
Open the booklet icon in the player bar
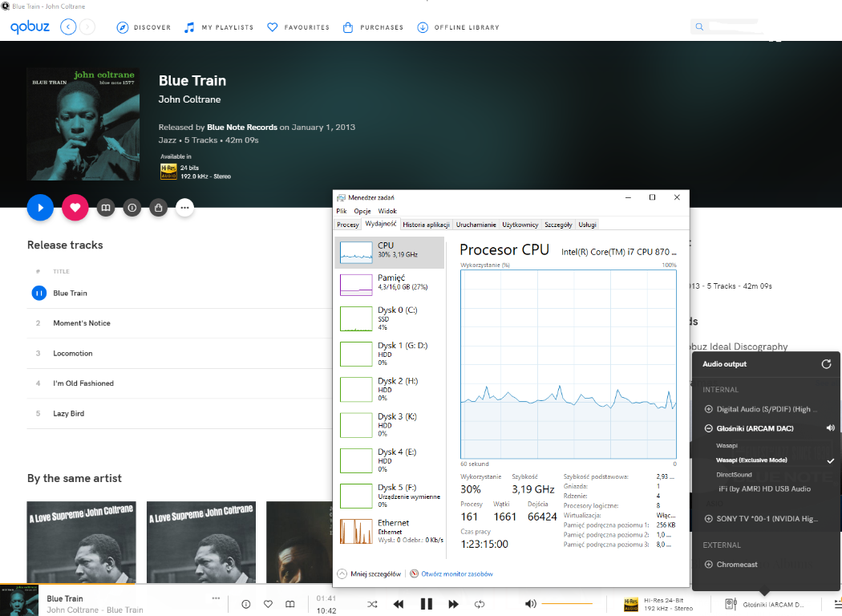[290, 604]
